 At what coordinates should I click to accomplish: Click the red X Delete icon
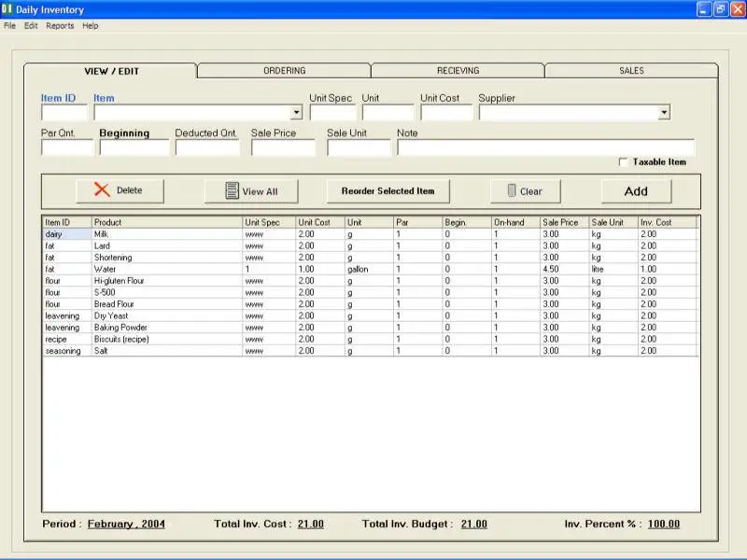click(102, 189)
